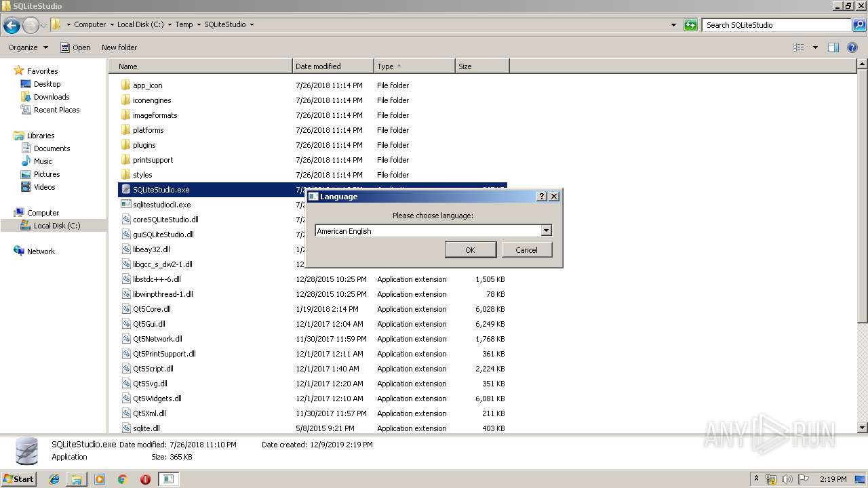868x488 pixels.
Task: Select the coreSQLiteStudio.dll file icon
Action: point(125,220)
